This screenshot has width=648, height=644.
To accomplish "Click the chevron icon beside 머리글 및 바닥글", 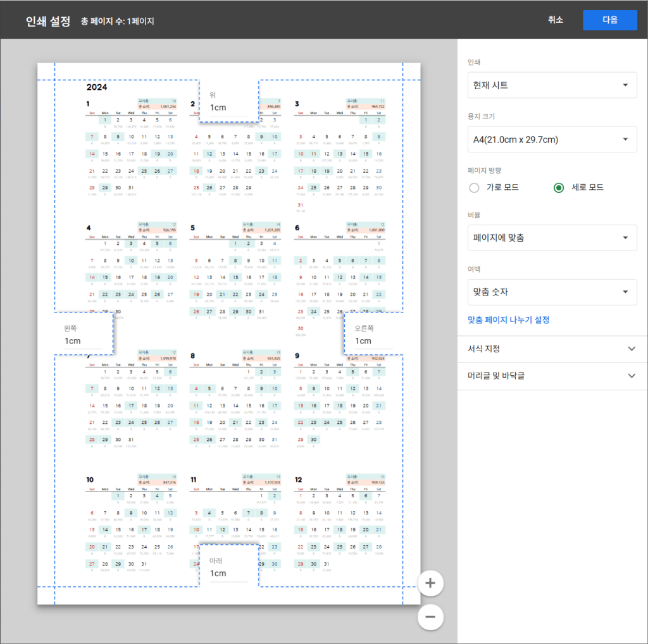I will pos(631,376).
